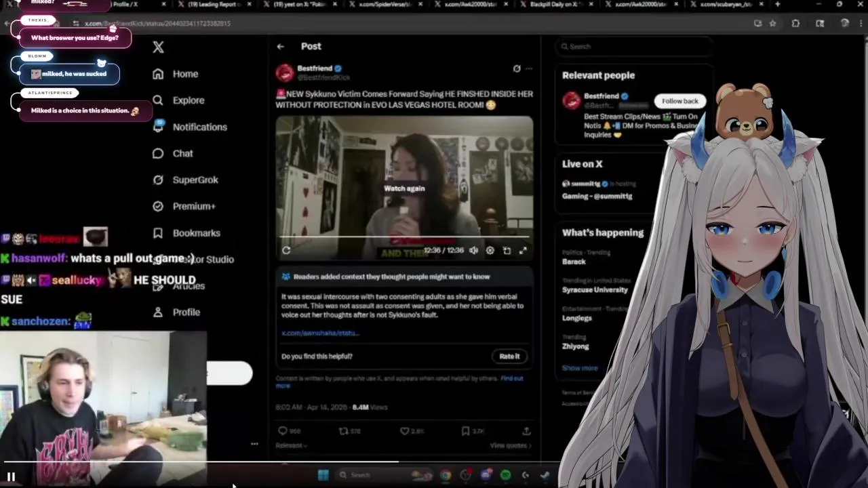
Task: Click the Profile person icon
Action: point(158,312)
